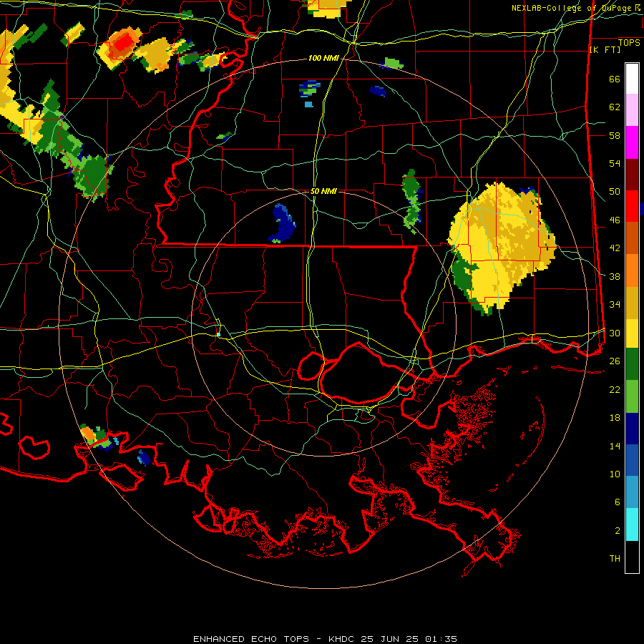The width and height of the screenshot is (644, 644).
Task: Select the bright red legend swatch
Action: 632,207
